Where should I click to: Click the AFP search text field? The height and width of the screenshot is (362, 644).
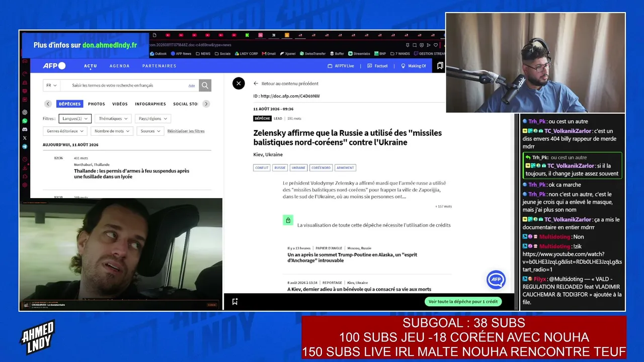(x=129, y=85)
